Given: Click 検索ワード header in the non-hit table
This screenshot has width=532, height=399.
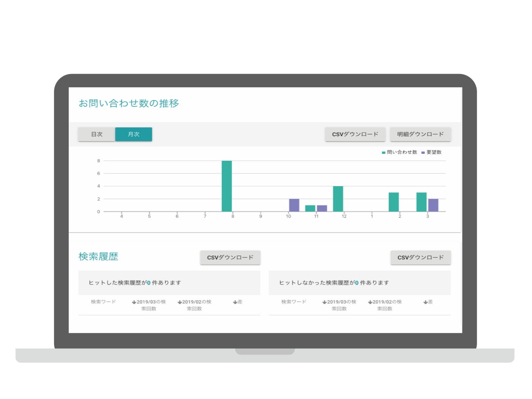Looking at the screenshot, I should (294, 302).
